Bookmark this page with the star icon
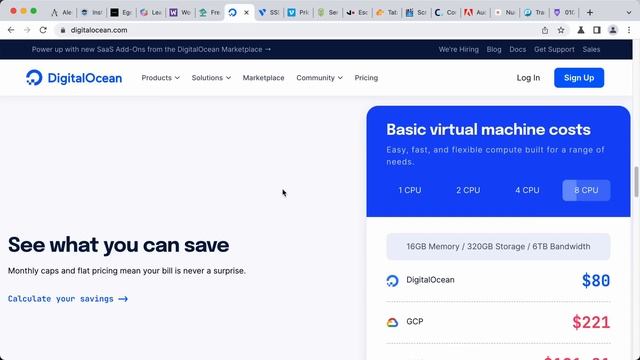The height and width of the screenshot is (360, 640). click(561, 30)
